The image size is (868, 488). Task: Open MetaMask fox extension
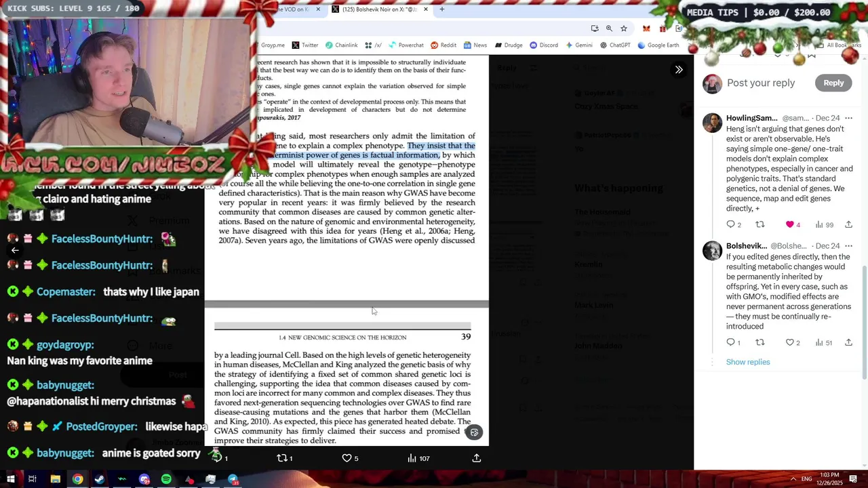(646, 28)
